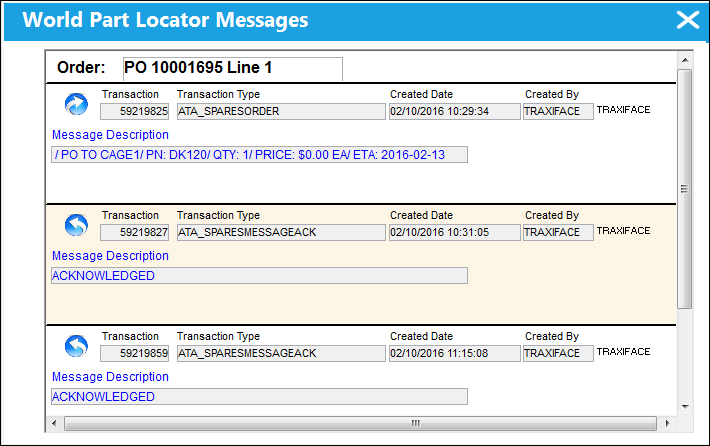This screenshot has width=710, height=446.
Task: Click the Order: label
Action: click(81, 68)
